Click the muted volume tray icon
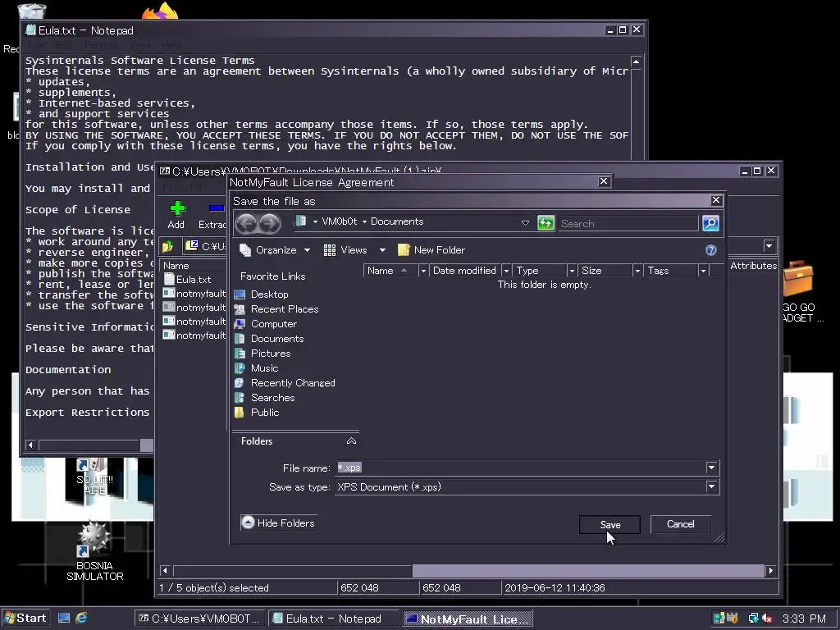The width and height of the screenshot is (840, 630). (767, 619)
